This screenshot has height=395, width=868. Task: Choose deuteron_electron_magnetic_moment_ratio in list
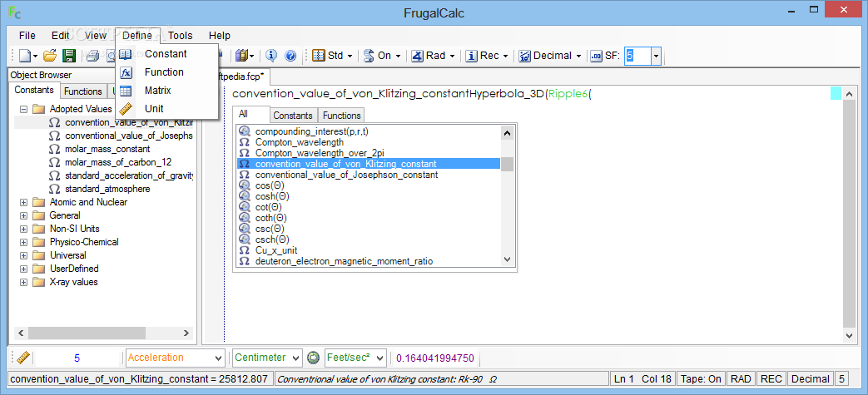pyautogui.click(x=344, y=260)
